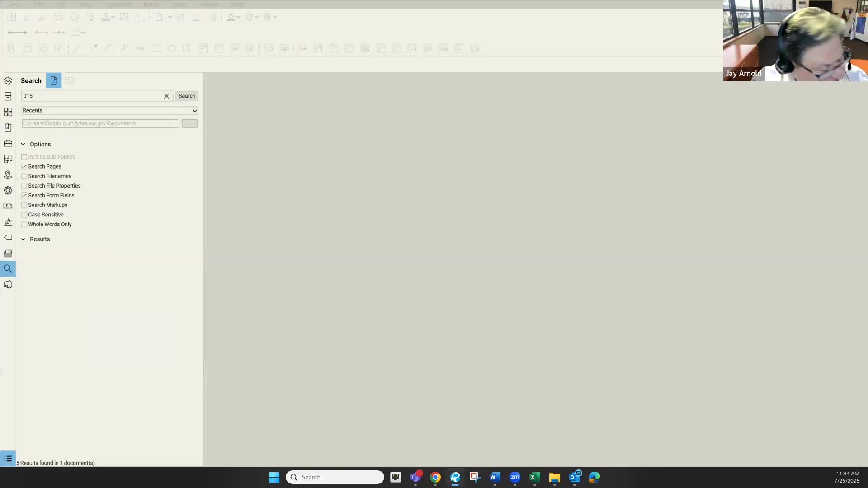Screen dimensions: 868x488
Task: Enable Case Sensitive option
Action: [24, 215]
